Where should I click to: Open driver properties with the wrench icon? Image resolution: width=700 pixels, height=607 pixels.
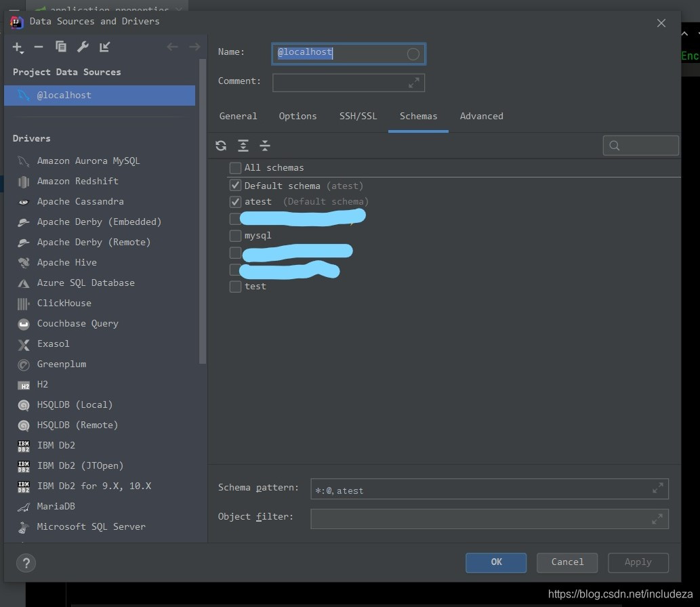82,47
